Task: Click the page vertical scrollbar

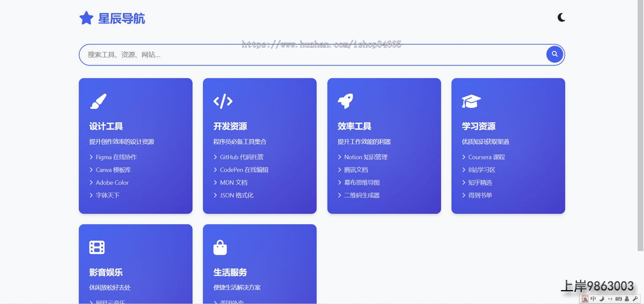Action: (x=640, y=123)
